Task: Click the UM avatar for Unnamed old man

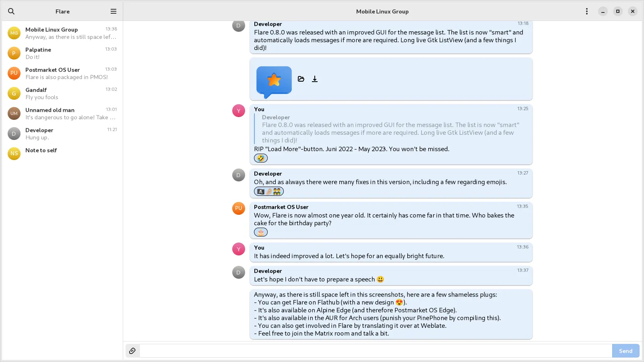Action: pyautogui.click(x=14, y=113)
